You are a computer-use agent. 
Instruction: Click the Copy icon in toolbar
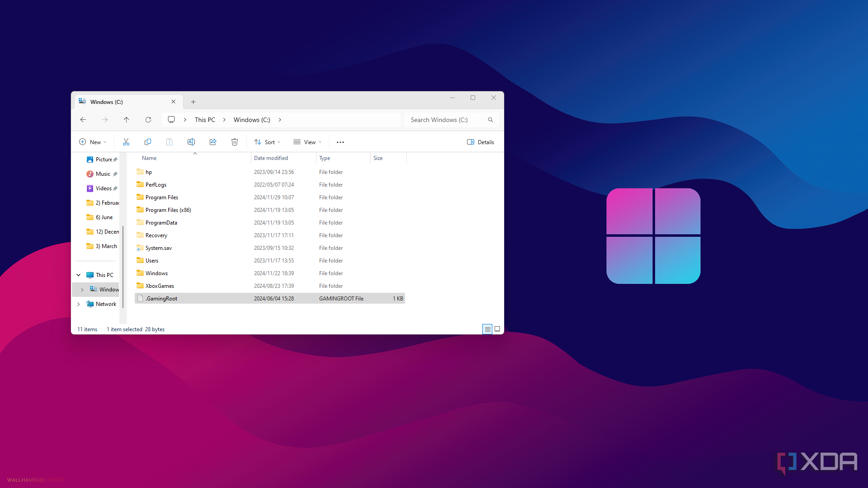[148, 142]
